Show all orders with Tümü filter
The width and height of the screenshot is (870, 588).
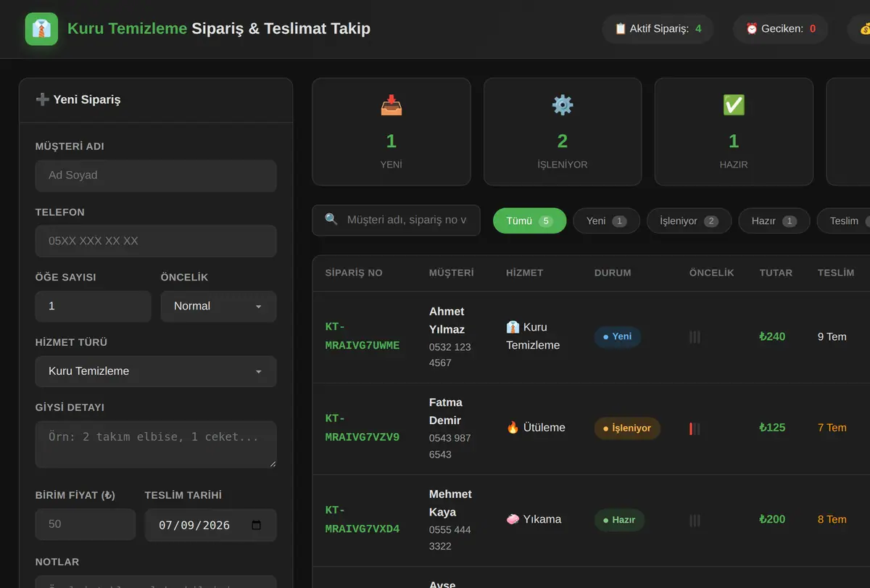529,220
